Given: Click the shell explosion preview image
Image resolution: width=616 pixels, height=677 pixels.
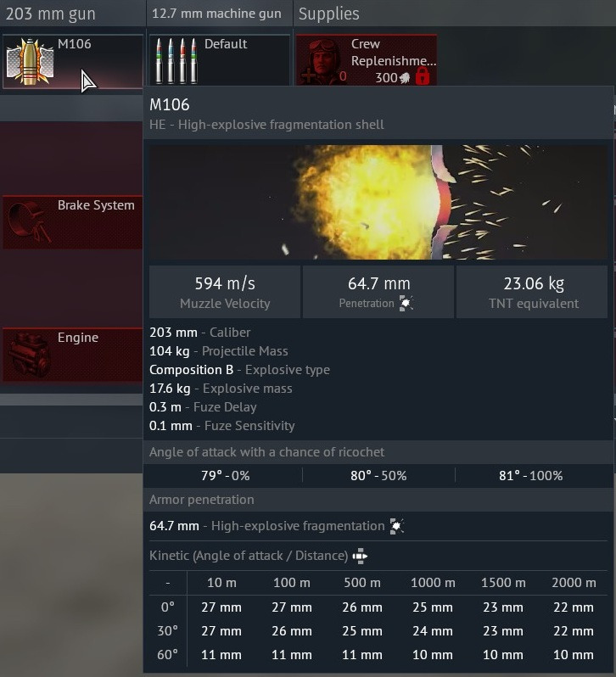Looking at the screenshot, I should click(x=378, y=202).
